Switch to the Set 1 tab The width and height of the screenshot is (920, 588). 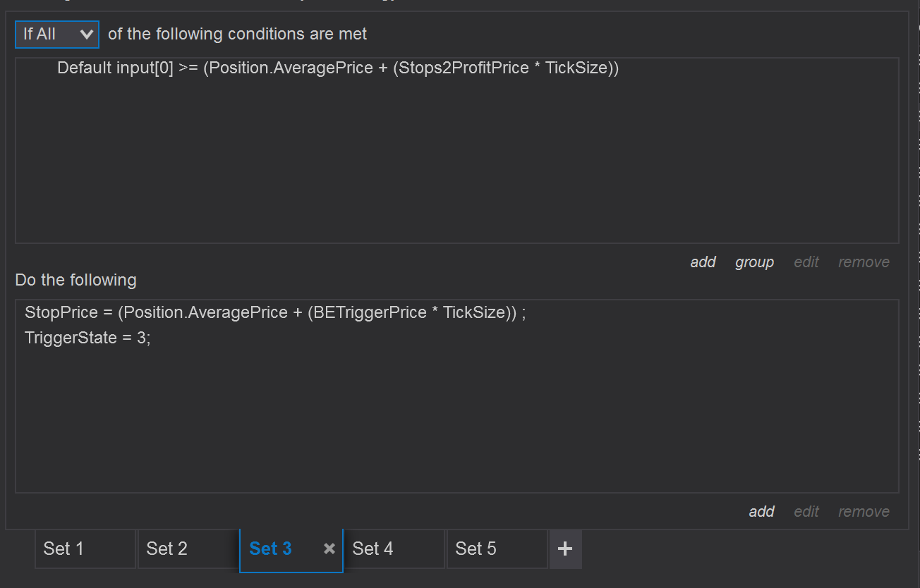(84, 549)
